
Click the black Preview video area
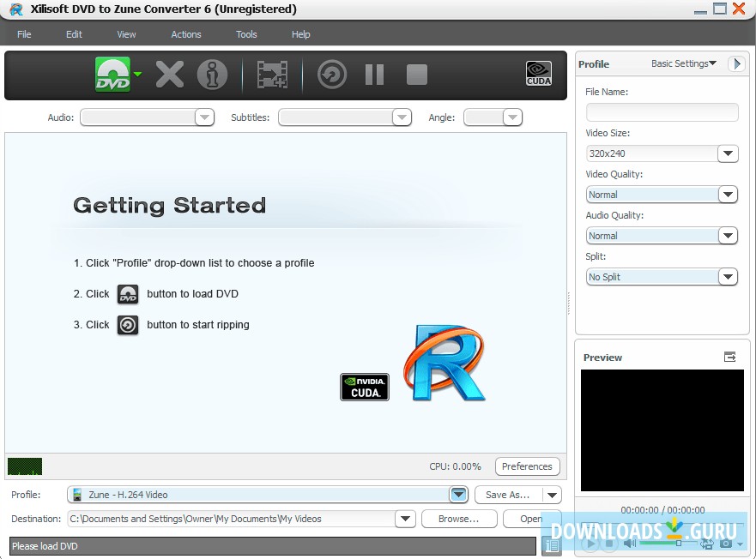tap(662, 430)
